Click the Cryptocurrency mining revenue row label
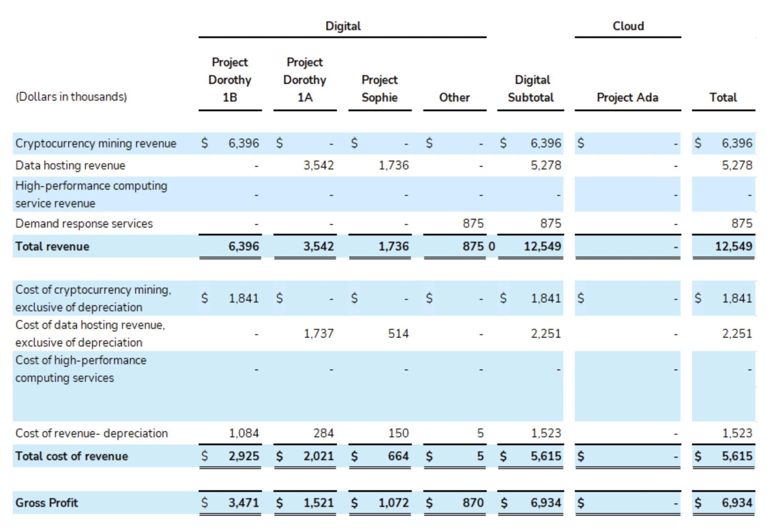Viewport: 767px width, 532px height. click(96, 143)
